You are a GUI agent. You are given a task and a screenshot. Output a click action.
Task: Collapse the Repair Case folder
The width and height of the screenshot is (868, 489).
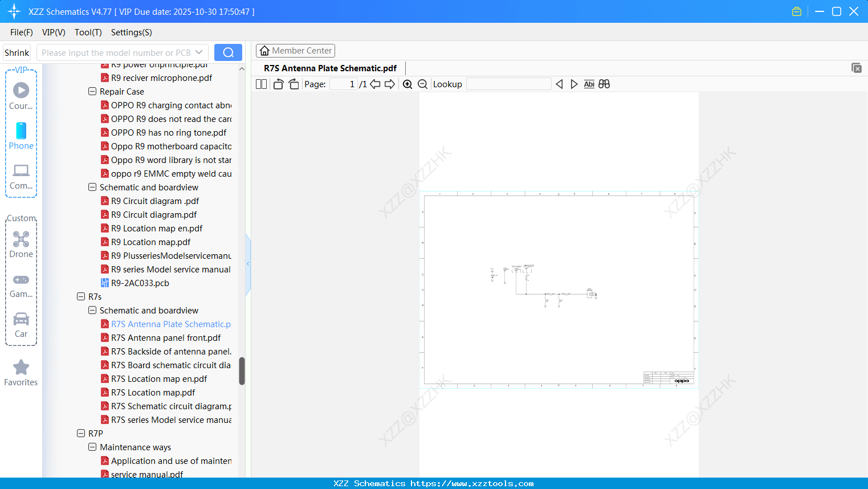pos(92,91)
